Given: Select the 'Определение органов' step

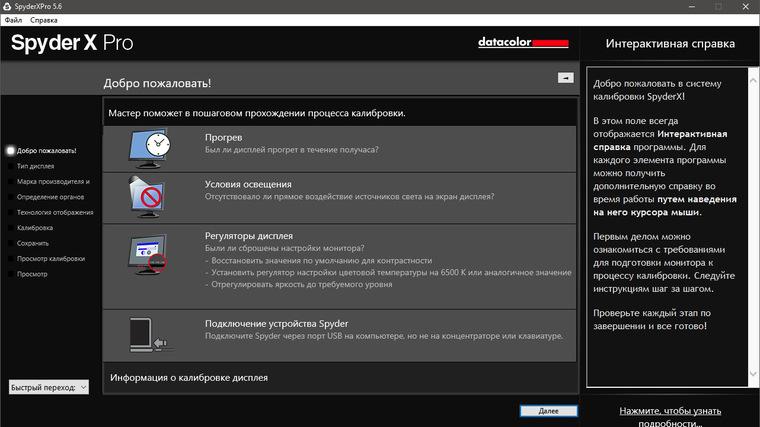Looking at the screenshot, I should (x=50, y=197).
